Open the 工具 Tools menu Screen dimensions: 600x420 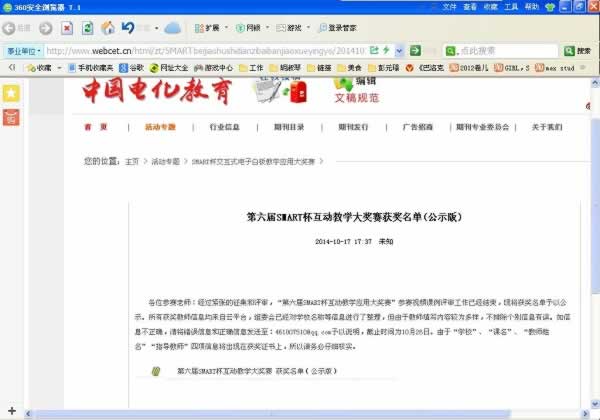[x=511, y=7]
